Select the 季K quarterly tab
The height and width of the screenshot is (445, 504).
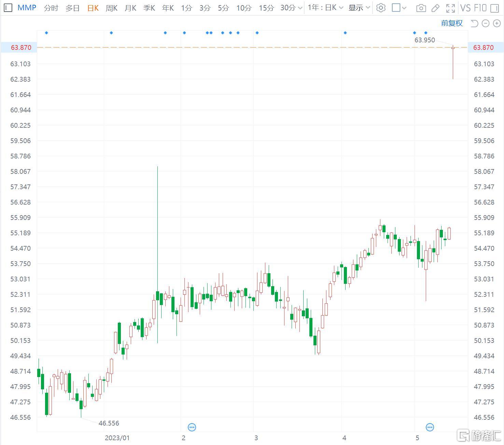(149, 8)
